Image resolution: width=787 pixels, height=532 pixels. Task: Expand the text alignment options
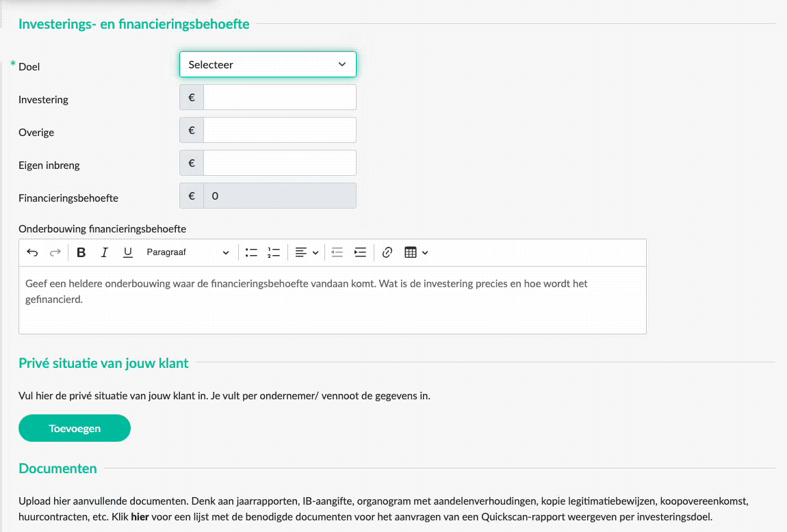307,252
